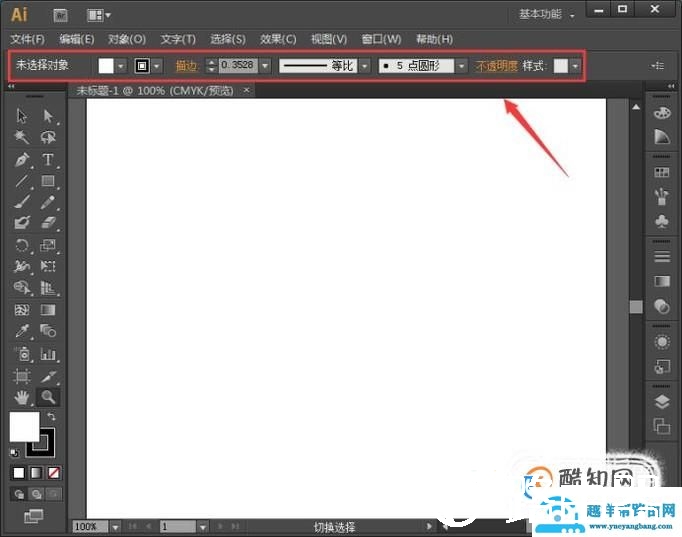682x537 pixels.
Task: Select the Zoom magnifier tool
Action: (x=48, y=397)
